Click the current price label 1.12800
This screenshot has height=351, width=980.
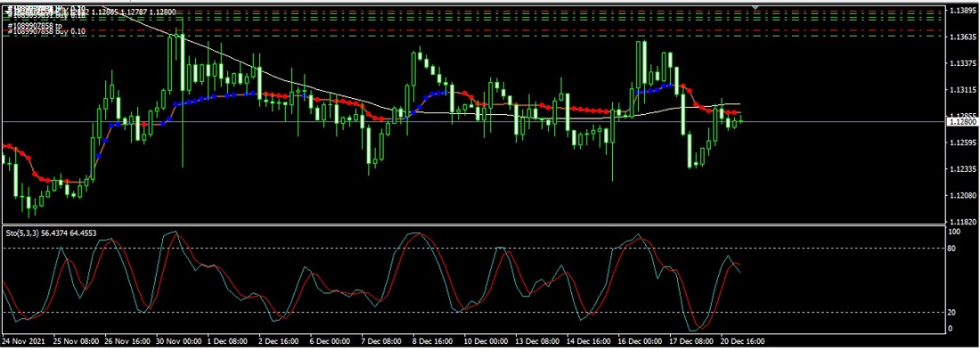tap(962, 122)
